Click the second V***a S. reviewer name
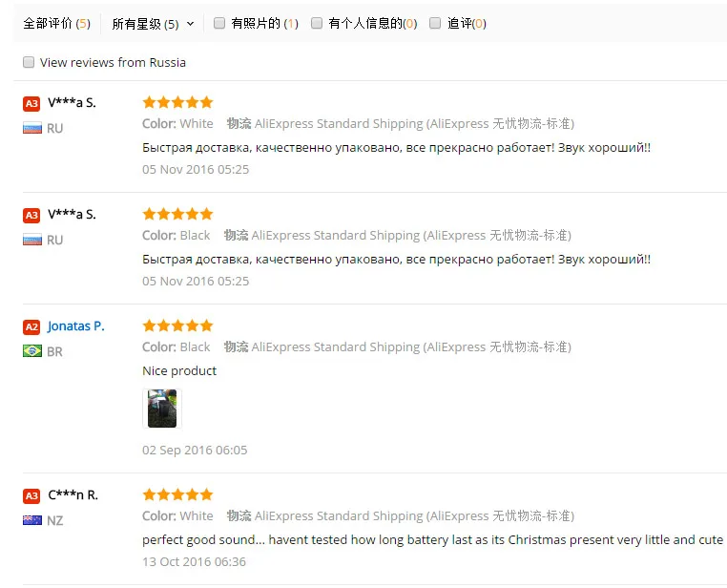This screenshot has height=588, width=727. tap(72, 214)
